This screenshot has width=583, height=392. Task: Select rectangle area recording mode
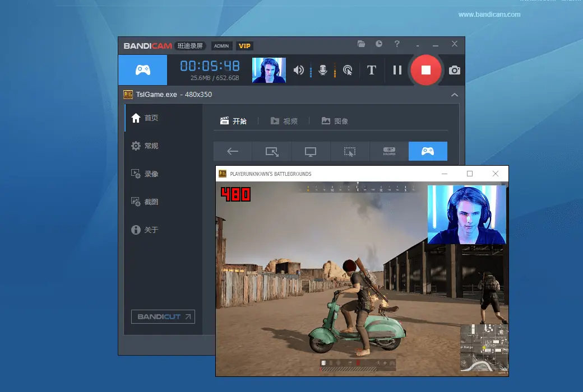(272, 151)
